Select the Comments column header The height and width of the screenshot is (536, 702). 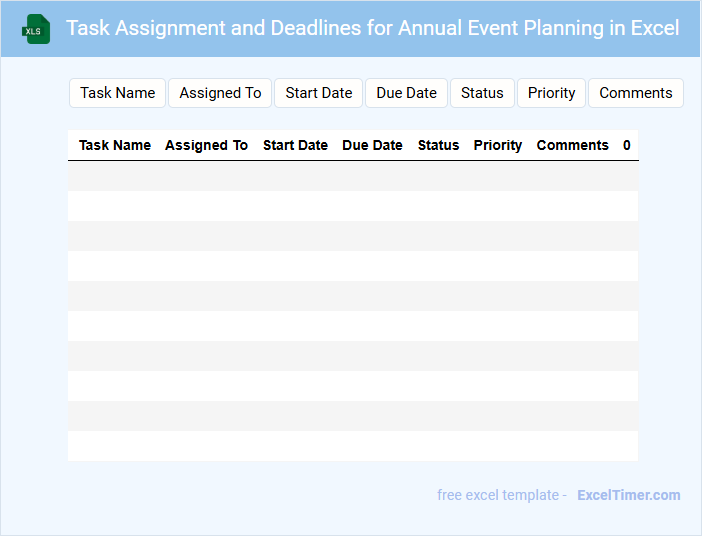(x=572, y=145)
